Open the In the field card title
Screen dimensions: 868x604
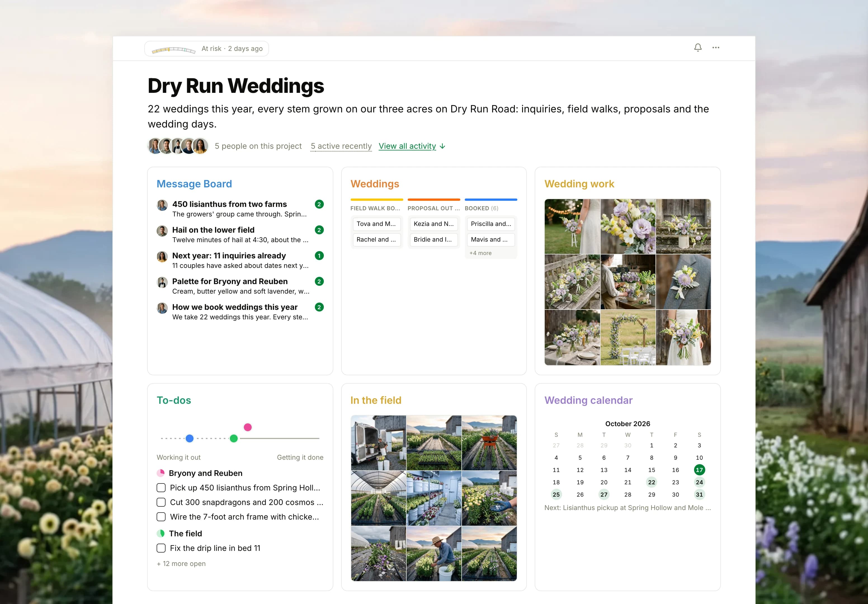(376, 400)
